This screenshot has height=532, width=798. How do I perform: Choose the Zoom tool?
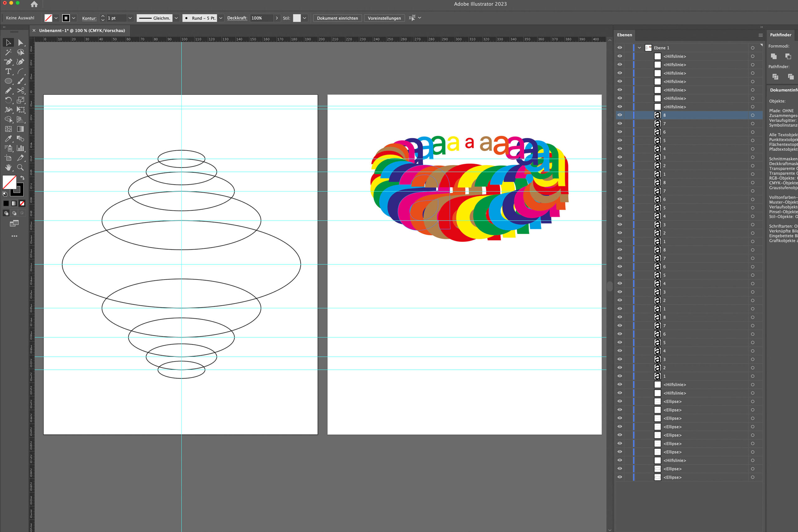coord(21,168)
